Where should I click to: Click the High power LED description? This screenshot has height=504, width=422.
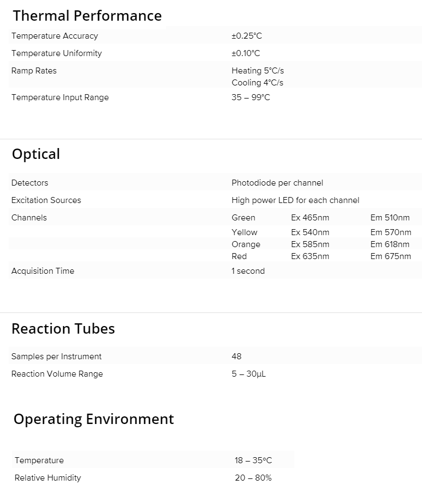click(295, 200)
